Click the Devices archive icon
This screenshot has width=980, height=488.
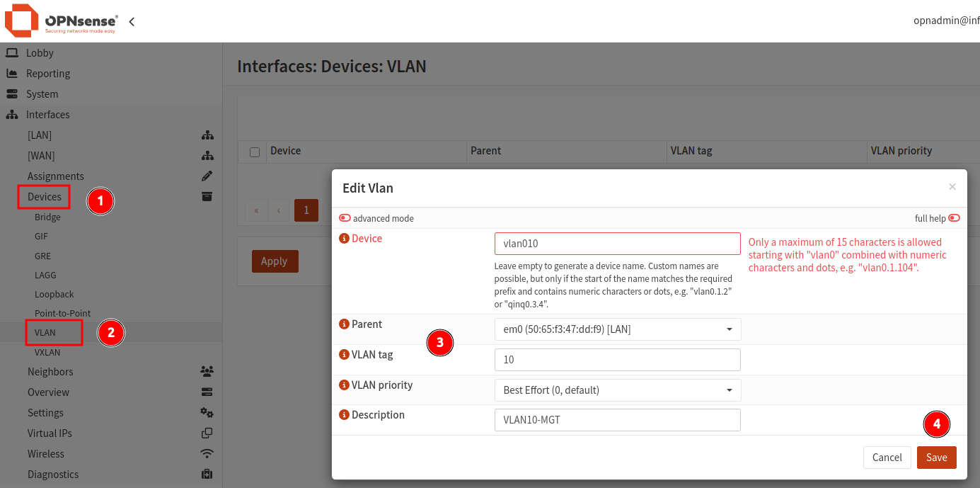(207, 196)
